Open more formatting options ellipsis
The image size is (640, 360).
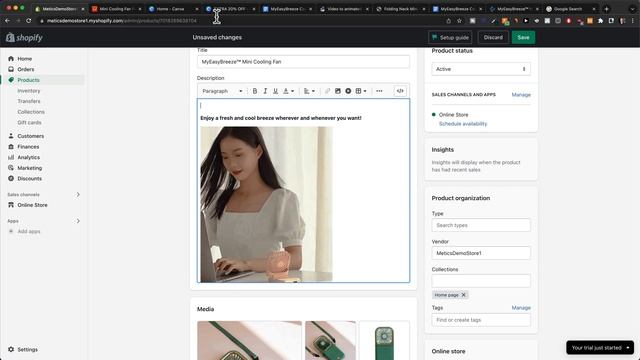379,91
